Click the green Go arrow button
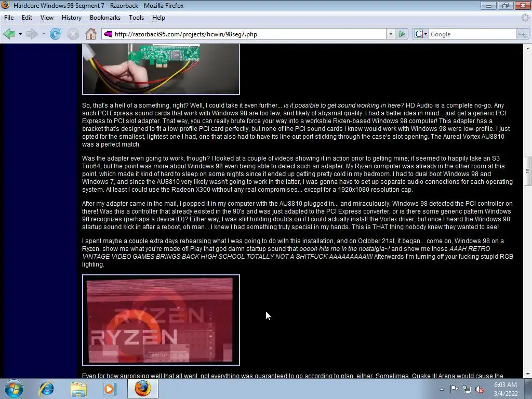 click(x=402, y=34)
